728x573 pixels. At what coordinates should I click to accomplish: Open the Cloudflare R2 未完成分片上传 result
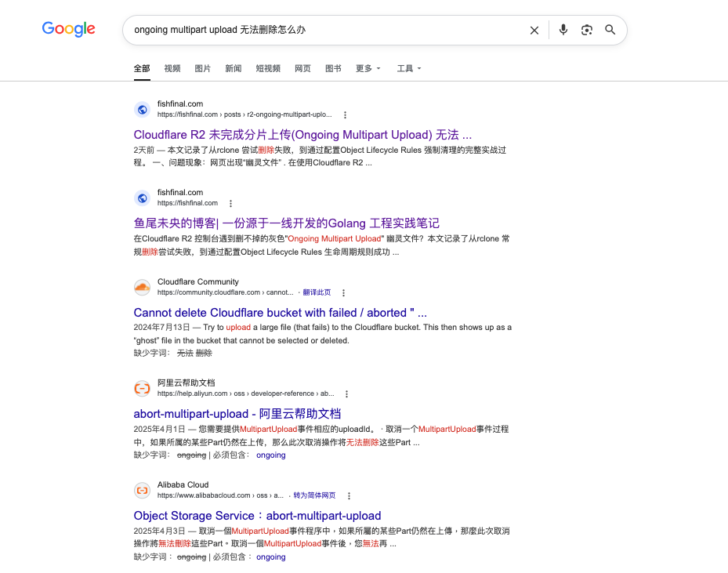coord(302,135)
